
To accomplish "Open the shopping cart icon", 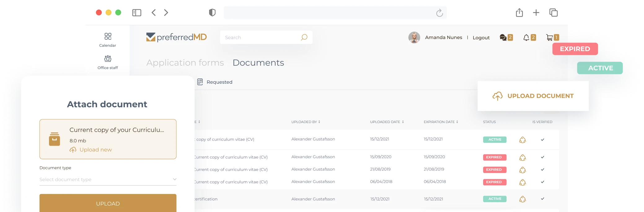I will (549, 38).
